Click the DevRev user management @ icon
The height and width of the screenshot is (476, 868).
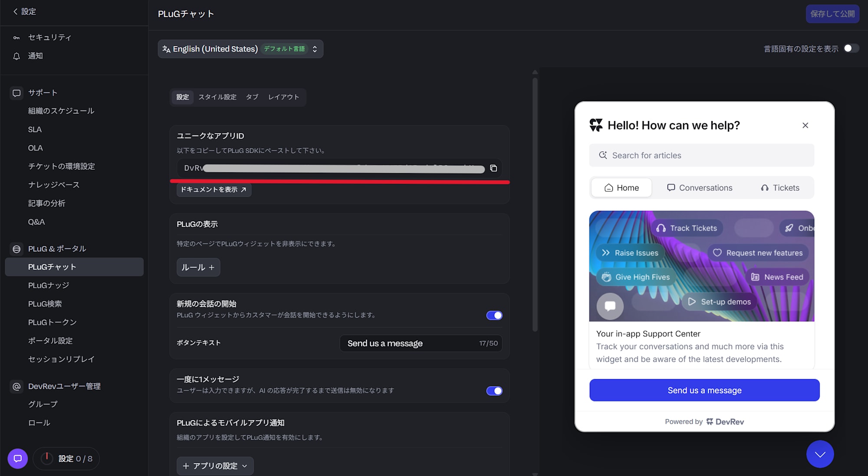click(16, 386)
